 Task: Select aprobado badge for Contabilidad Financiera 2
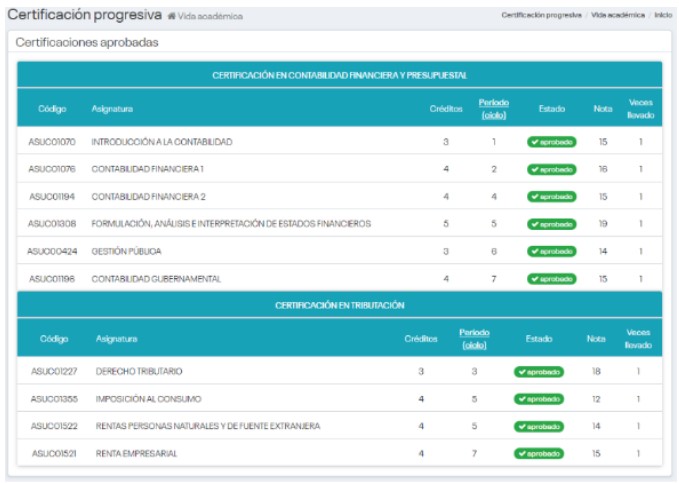coord(551,197)
